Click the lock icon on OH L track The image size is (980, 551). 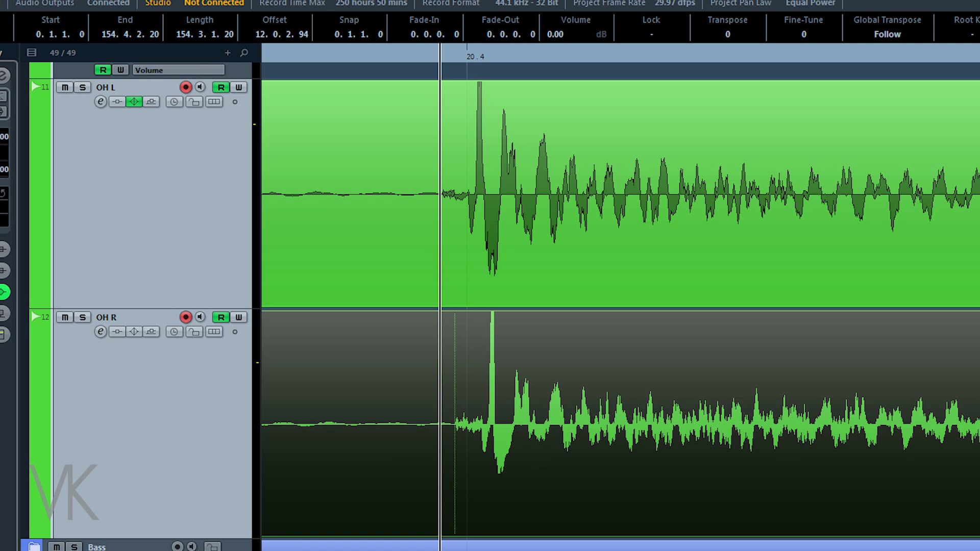194,102
